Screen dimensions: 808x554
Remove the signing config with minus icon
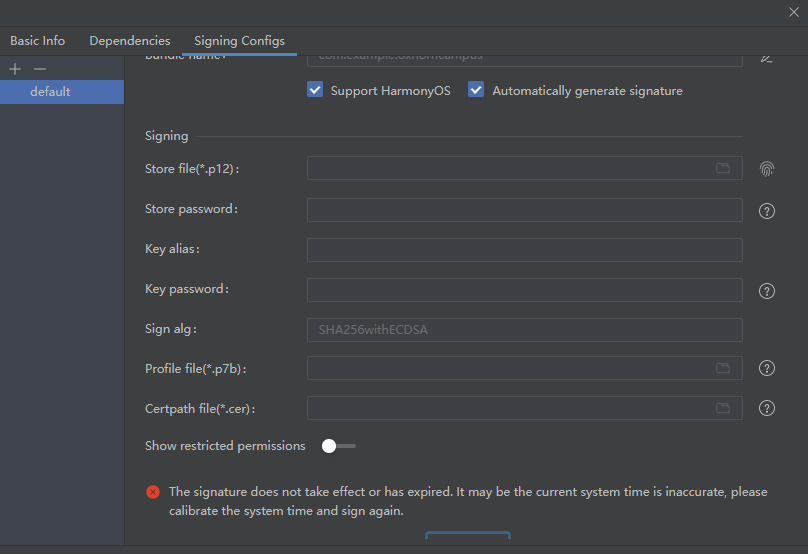[x=40, y=69]
